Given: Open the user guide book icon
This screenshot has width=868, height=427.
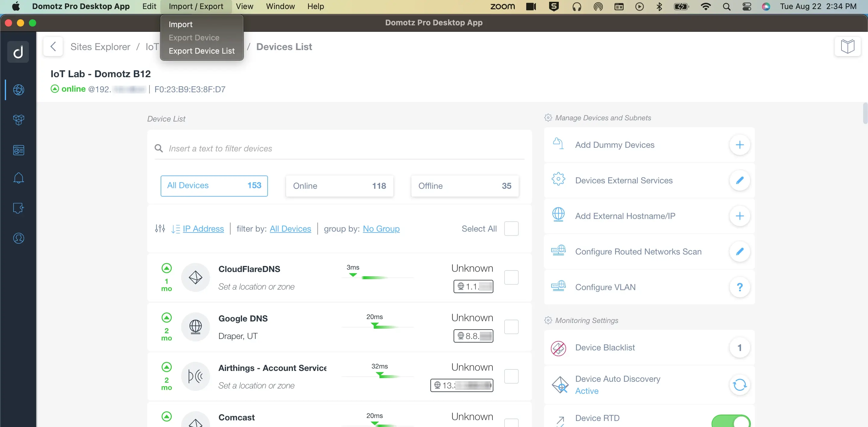Looking at the screenshot, I should coord(848,46).
